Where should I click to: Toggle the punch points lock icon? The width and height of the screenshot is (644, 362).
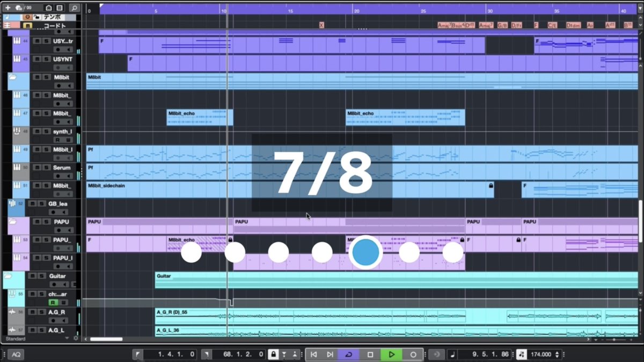pyautogui.click(x=273, y=354)
